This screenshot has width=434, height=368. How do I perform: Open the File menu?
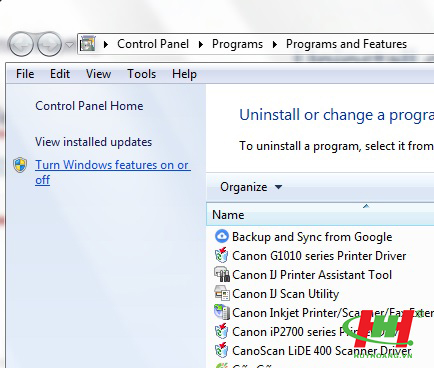(x=25, y=74)
